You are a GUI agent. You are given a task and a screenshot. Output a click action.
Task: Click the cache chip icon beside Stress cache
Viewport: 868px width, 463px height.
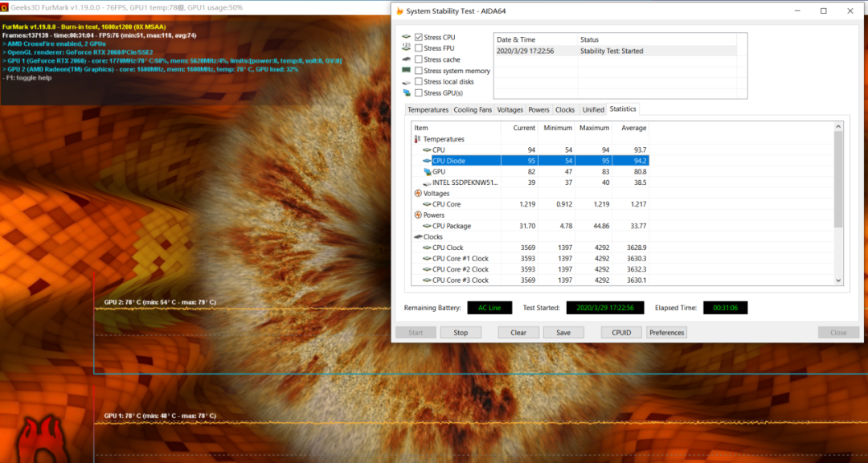(407, 59)
